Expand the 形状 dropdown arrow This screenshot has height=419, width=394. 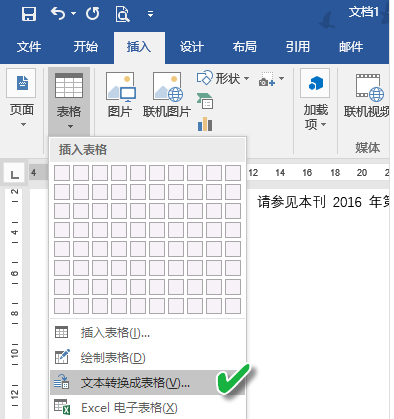pos(246,79)
